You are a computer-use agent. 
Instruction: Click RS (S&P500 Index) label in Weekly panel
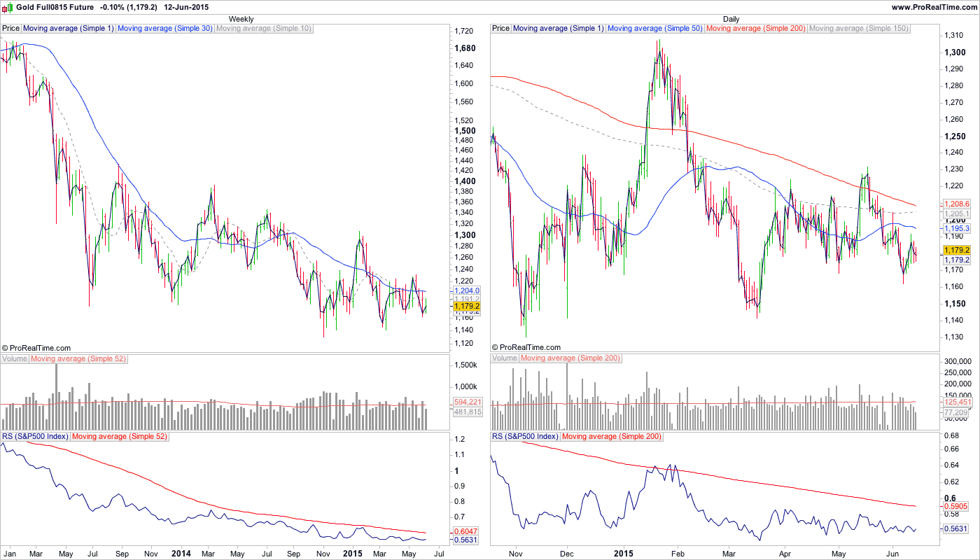[x=35, y=436]
